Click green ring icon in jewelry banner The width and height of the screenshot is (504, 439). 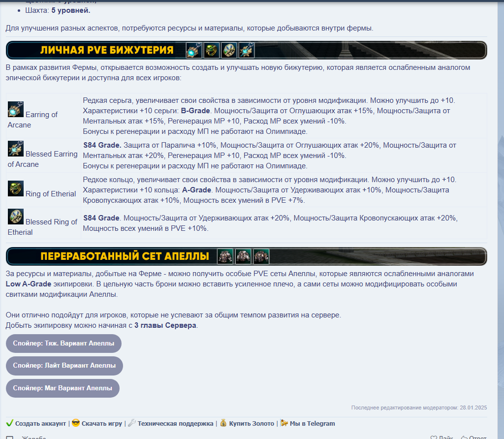pyautogui.click(x=212, y=50)
